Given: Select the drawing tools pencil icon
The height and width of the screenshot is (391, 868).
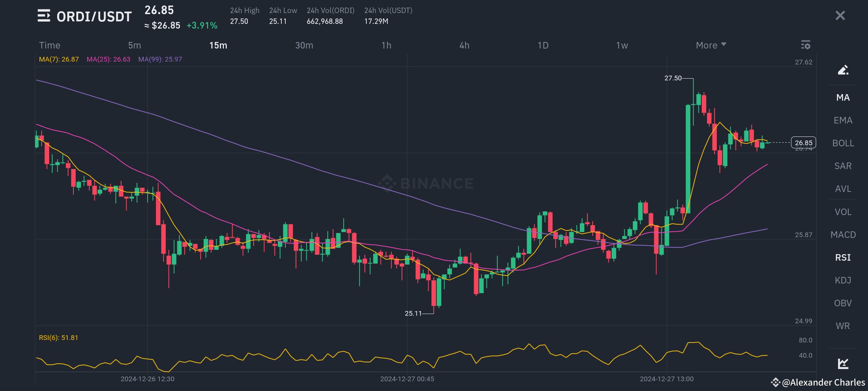Looking at the screenshot, I should coord(843,70).
